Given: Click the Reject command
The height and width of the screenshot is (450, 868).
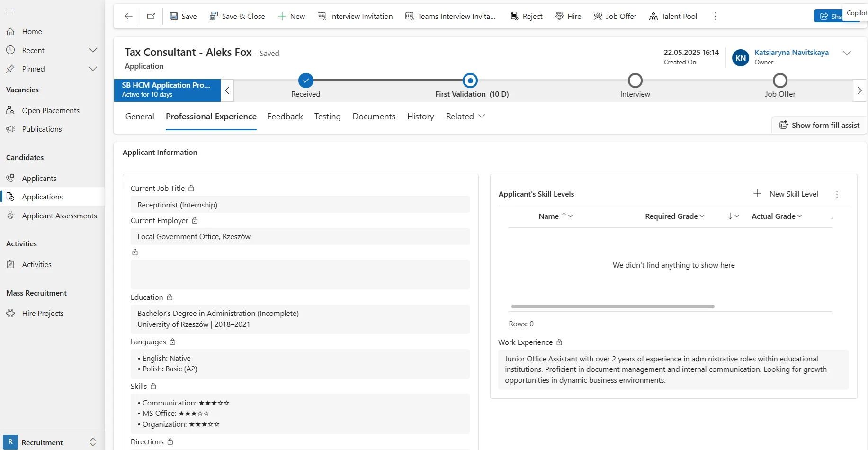Looking at the screenshot, I should click(527, 16).
